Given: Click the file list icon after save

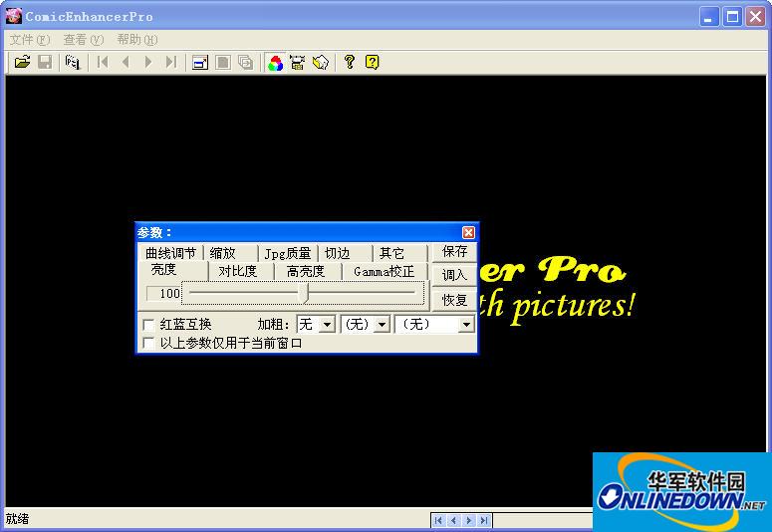Looking at the screenshot, I should click(x=73, y=62).
